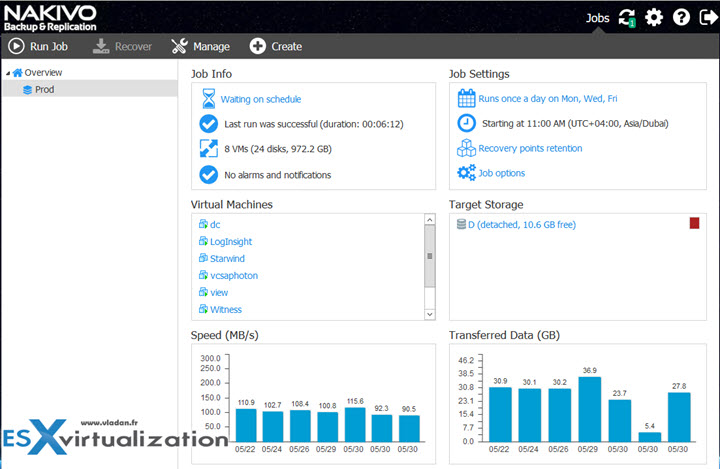This screenshot has width=720, height=469.
Task: Click the VM icon next to vcsaphoton
Action: tap(203, 275)
